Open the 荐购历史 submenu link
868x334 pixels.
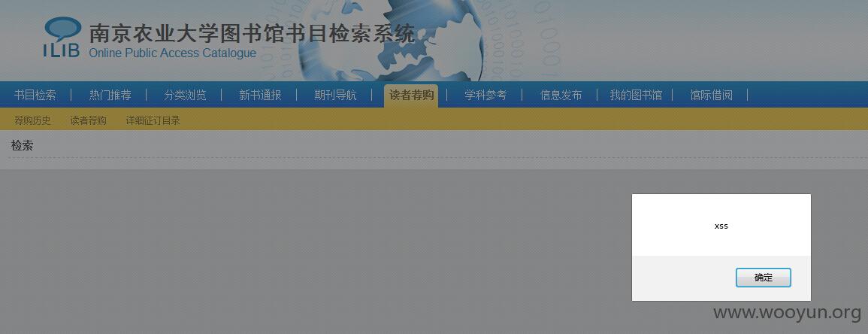pyautogui.click(x=32, y=120)
